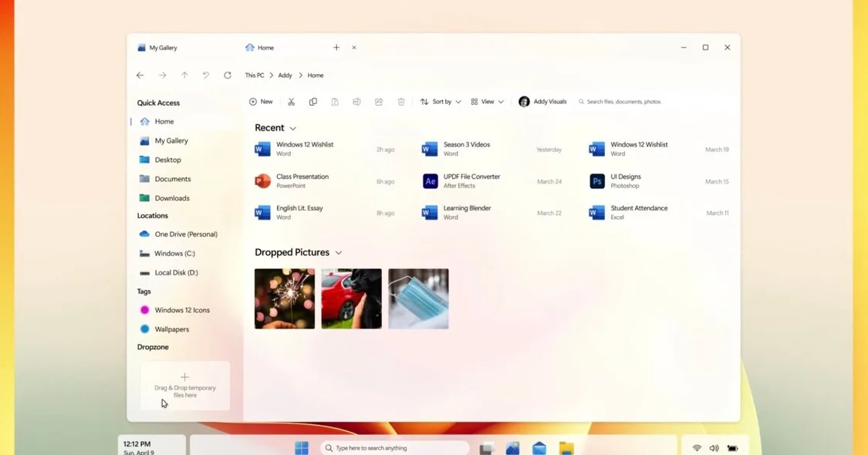Open the Class Presentation PowerPoint file
The height and width of the screenshot is (455, 868).
(x=324, y=181)
